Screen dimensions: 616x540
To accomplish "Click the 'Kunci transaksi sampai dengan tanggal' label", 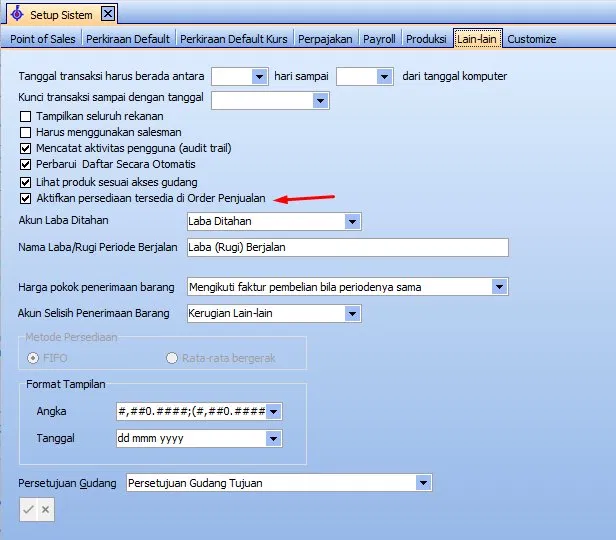I will (x=111, y=97).
